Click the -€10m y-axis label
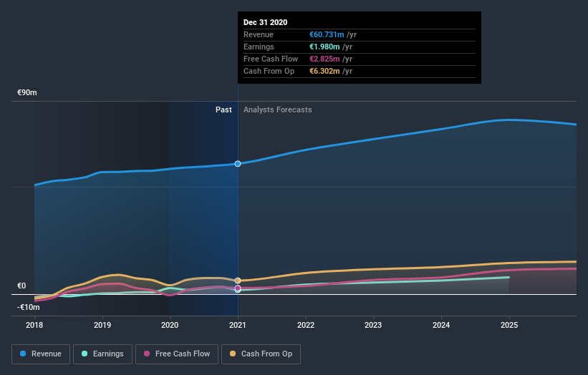Screen dimensions: 588x375 coord(29,307)
